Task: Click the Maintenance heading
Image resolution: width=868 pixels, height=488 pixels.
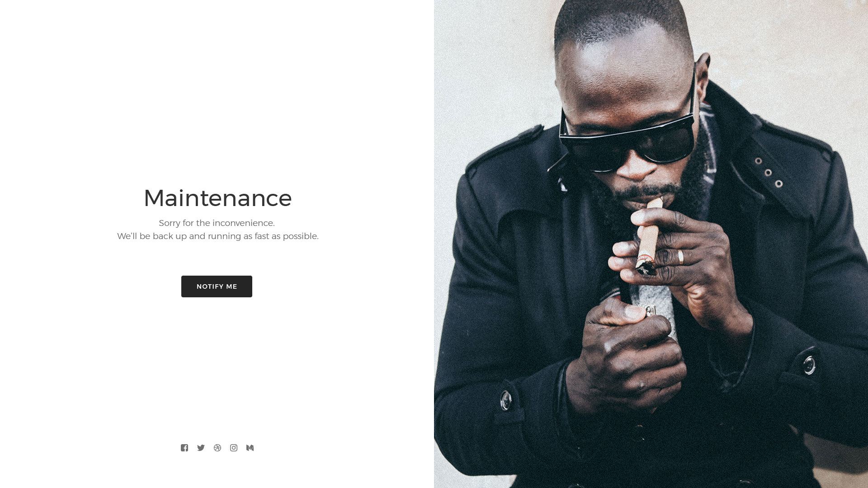Action: pyautogui.click(x=217, y=198)
